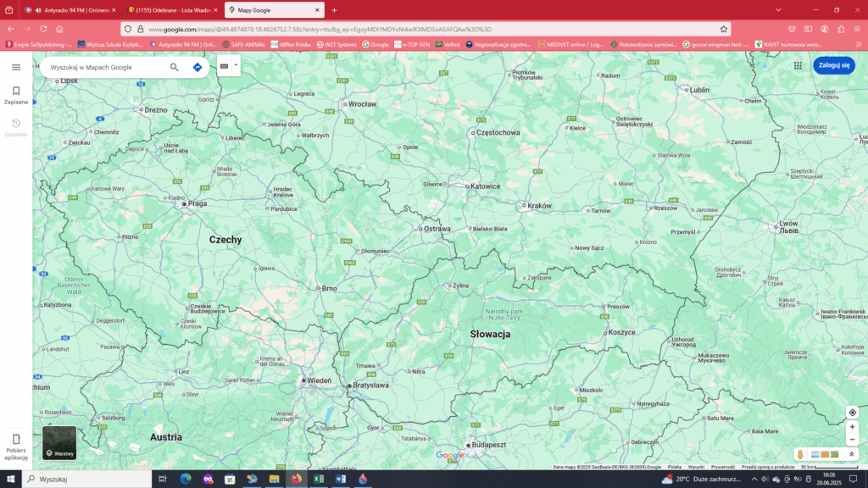Show hidden system tray icons

[754, 480]
